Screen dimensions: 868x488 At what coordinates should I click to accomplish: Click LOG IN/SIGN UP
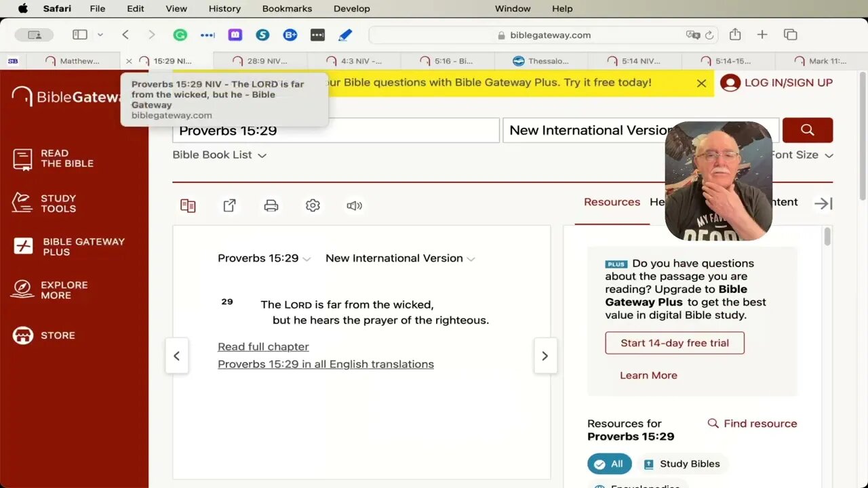point(776,83)
